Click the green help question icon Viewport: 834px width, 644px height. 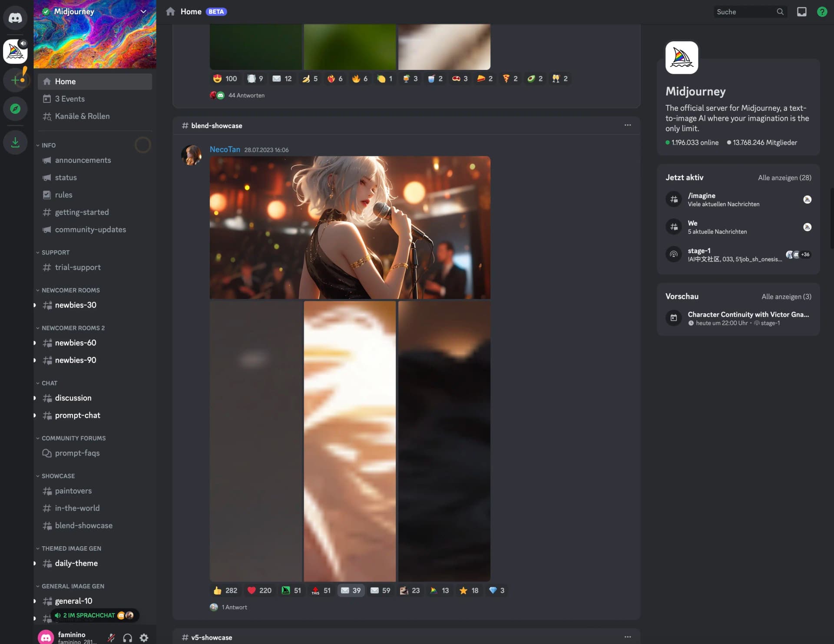(x=822, y=12)
